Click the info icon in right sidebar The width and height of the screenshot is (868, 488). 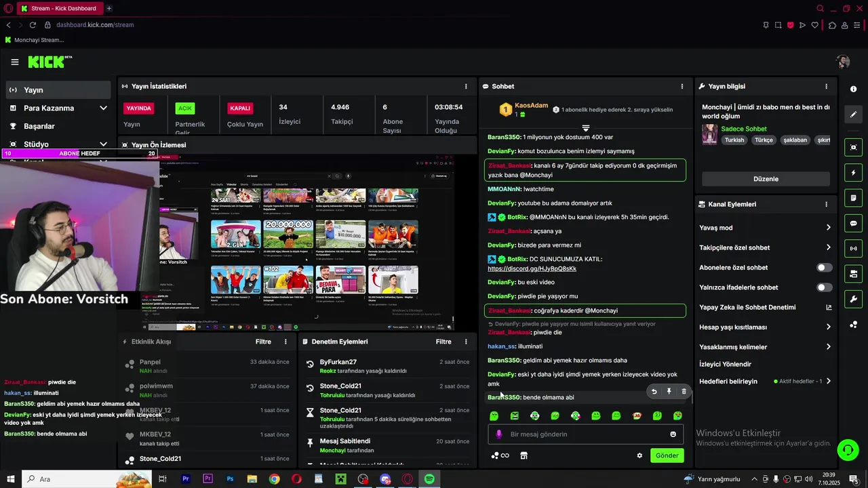click(x=854, y=89)
